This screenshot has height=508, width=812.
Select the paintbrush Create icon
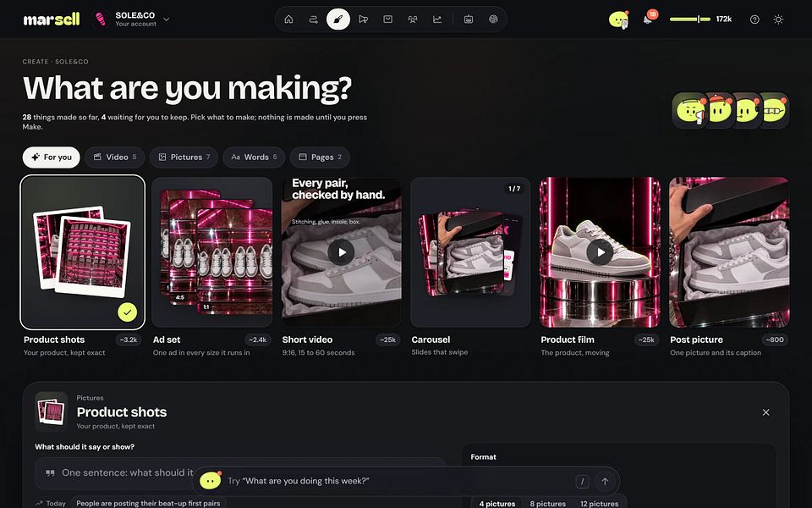[x=338, y=19]
